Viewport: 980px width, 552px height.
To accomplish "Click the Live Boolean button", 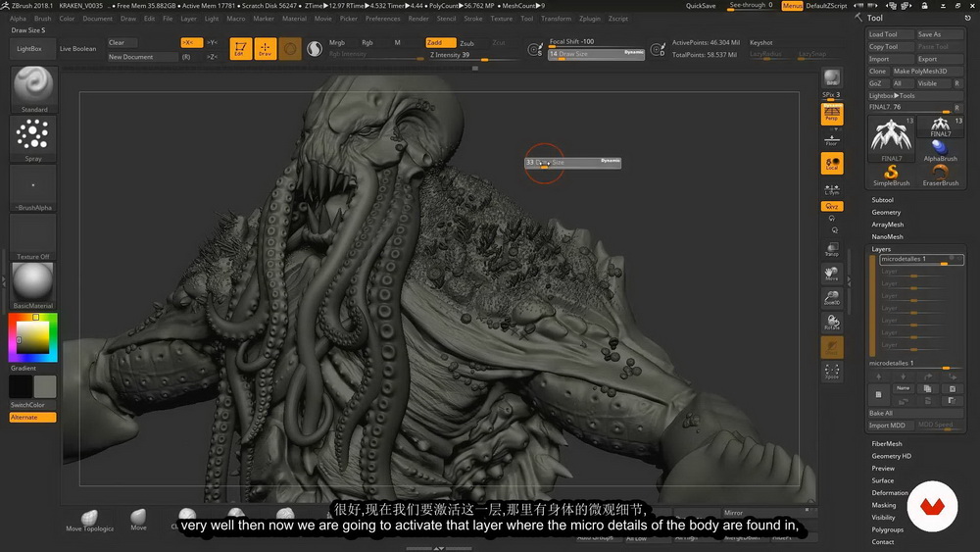I will 78,49.
